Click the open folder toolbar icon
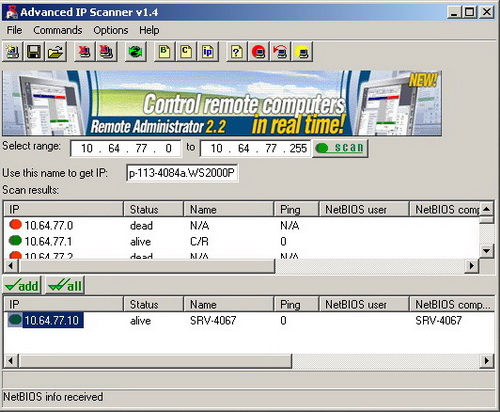Image resolution: width=500 pixels, height=412 pixels. 56,52
